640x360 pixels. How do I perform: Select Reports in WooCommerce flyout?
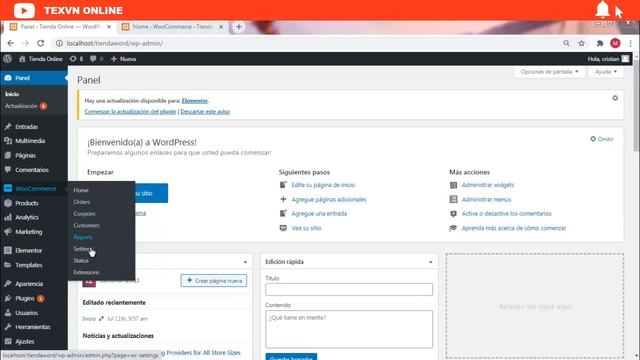83,237
